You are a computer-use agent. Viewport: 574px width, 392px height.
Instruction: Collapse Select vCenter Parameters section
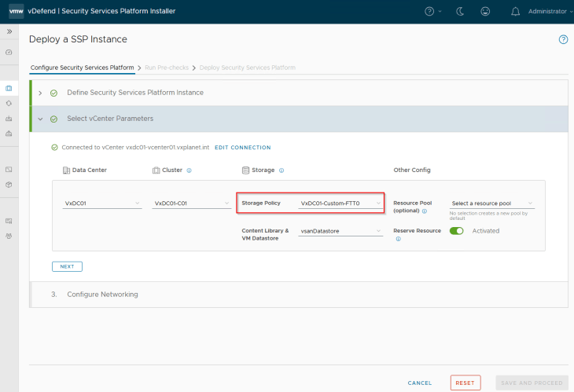pyautogui.click(x=40, y=119)
